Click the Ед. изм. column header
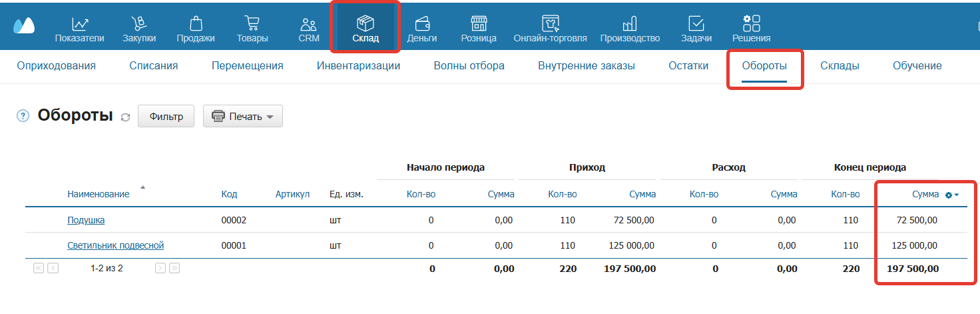This screenshot has height=314, width=980. tap(347, 194)
